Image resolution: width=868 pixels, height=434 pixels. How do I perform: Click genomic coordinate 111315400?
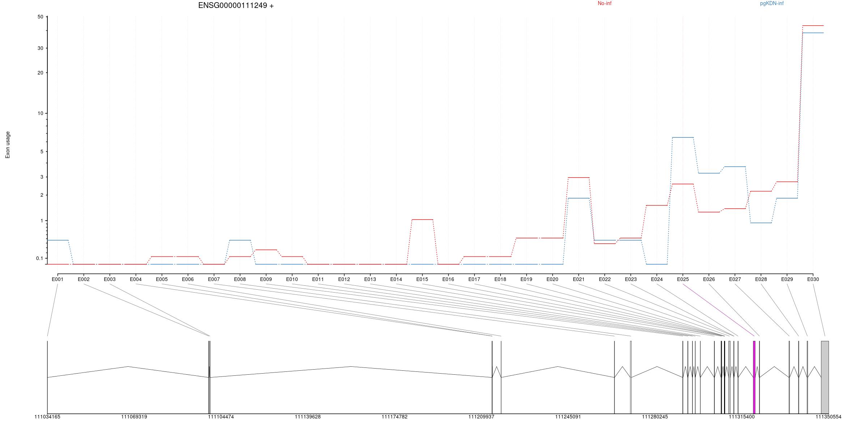coord(742,417)
